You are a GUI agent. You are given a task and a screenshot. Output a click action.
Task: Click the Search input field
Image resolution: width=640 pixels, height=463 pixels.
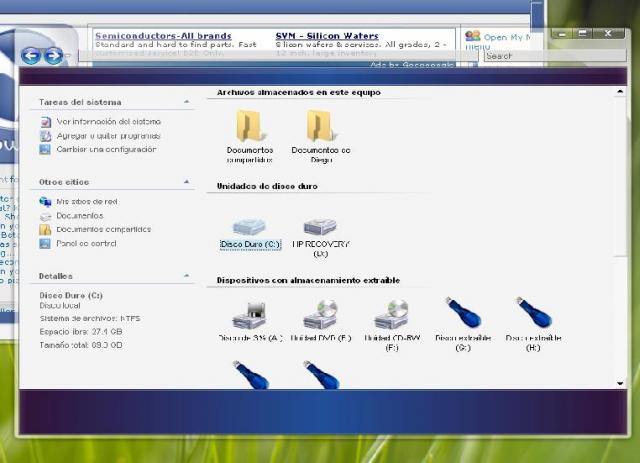click(555, 56)
